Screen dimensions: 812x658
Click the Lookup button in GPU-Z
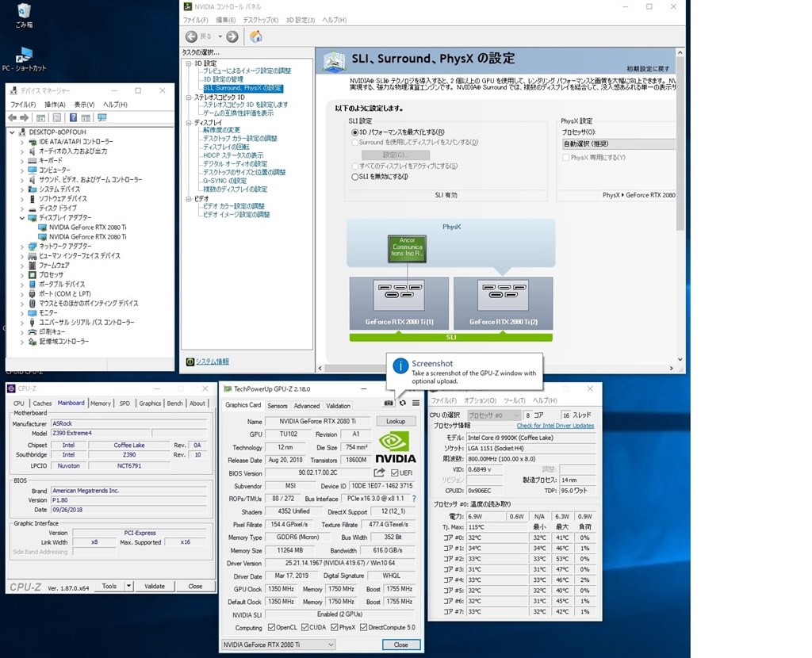(x=396, y=422)
